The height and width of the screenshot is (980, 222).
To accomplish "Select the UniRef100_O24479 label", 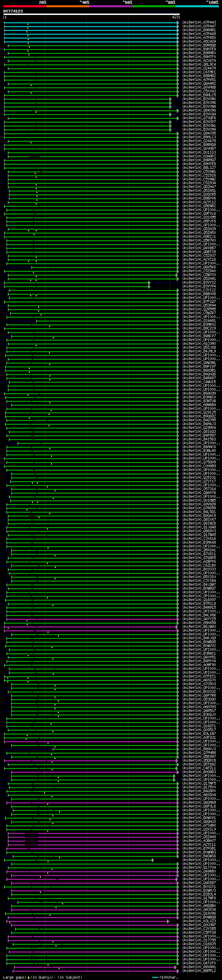I will coord(199,68).
